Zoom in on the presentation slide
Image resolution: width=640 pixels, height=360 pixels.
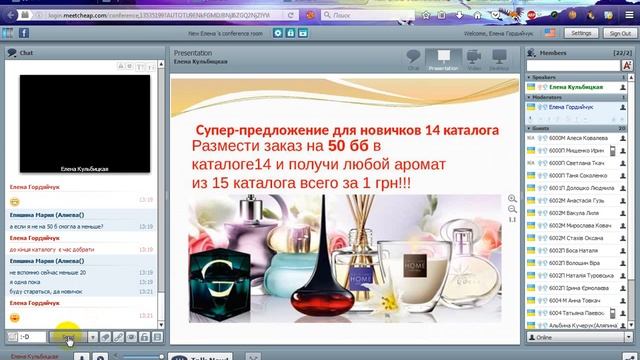(512, 199)
